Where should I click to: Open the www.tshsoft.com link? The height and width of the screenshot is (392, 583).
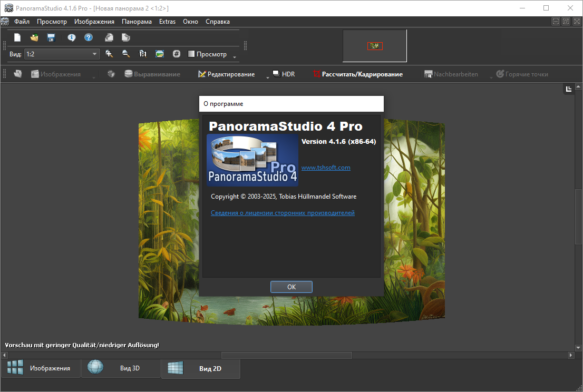[326, 168]
